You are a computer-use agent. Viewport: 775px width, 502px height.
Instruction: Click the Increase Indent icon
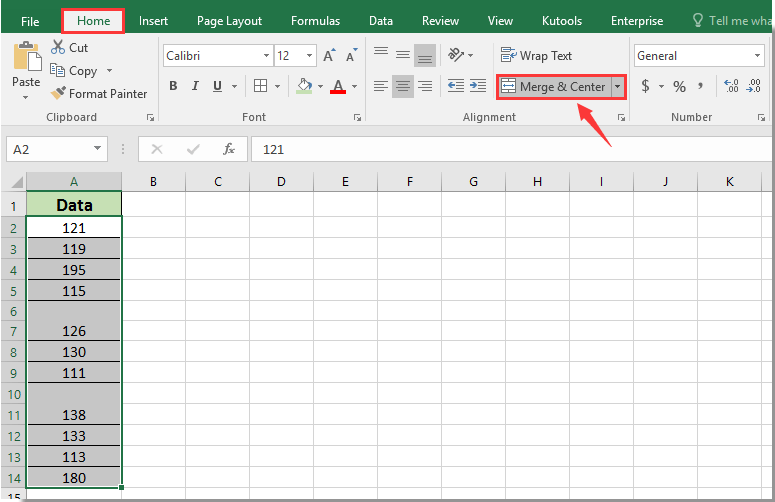coord(477,86)
